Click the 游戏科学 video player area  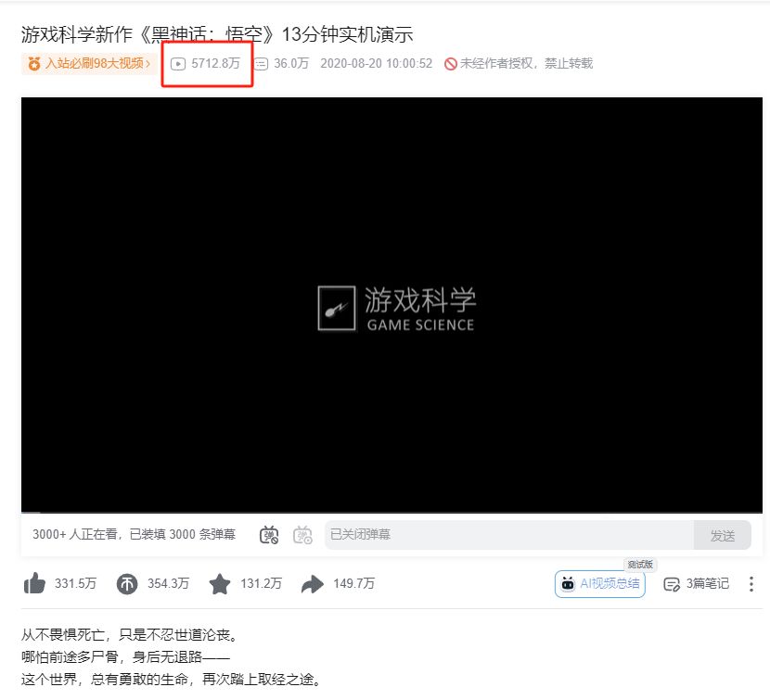391,305
